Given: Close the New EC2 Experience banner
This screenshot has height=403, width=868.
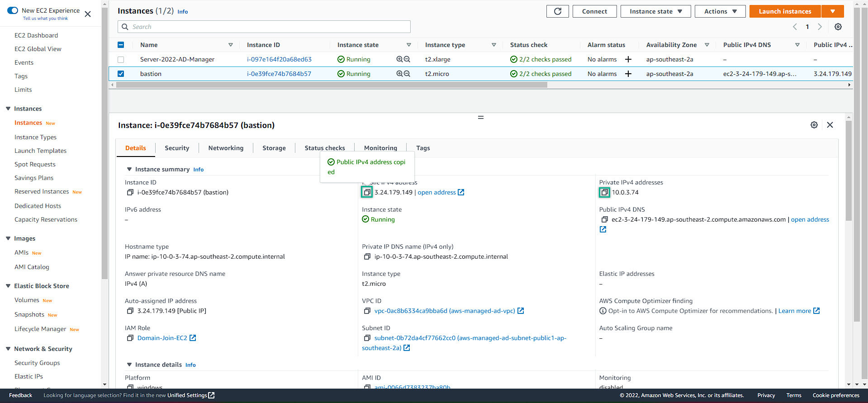Looking at the screenshot, I should pos(88,14).
